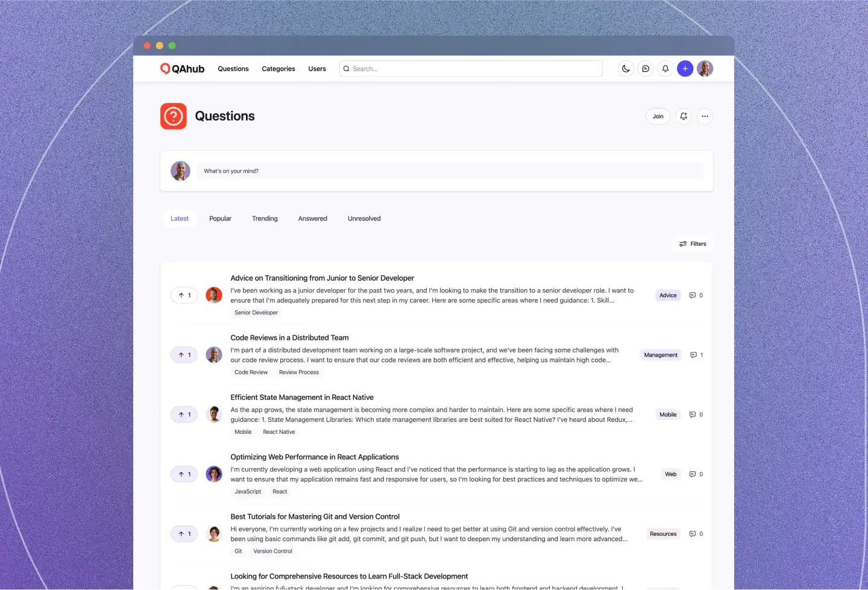Focus the Search field
Image resolution: width=868 pixels, height=590 pixels.
click(x=471, y=69)
